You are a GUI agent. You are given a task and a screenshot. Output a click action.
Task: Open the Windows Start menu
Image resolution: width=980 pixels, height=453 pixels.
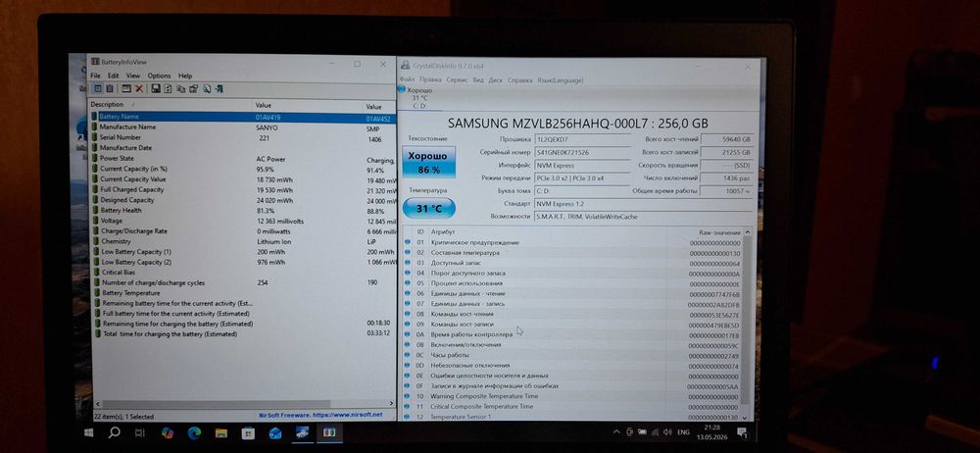88,432
